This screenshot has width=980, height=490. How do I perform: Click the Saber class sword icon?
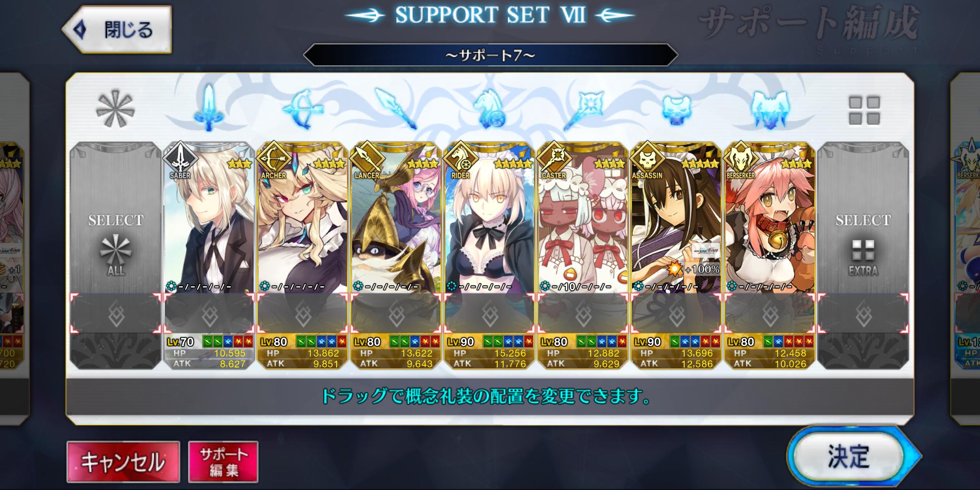point(209,108)
